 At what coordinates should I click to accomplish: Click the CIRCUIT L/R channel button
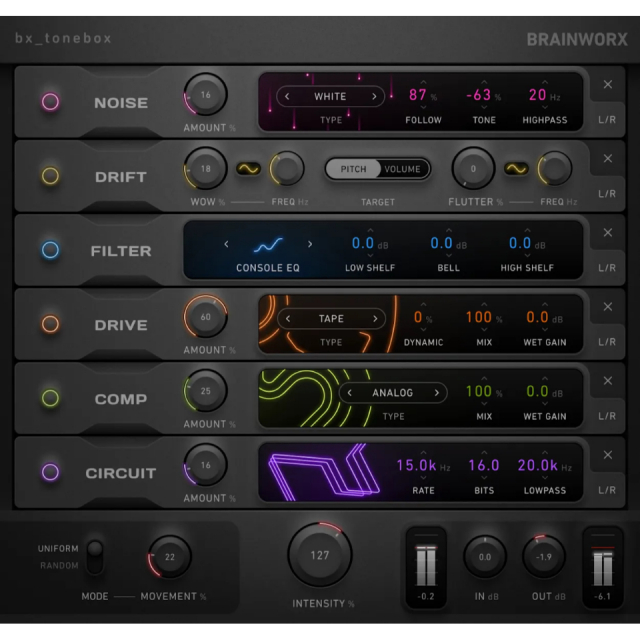click(607, 490)
